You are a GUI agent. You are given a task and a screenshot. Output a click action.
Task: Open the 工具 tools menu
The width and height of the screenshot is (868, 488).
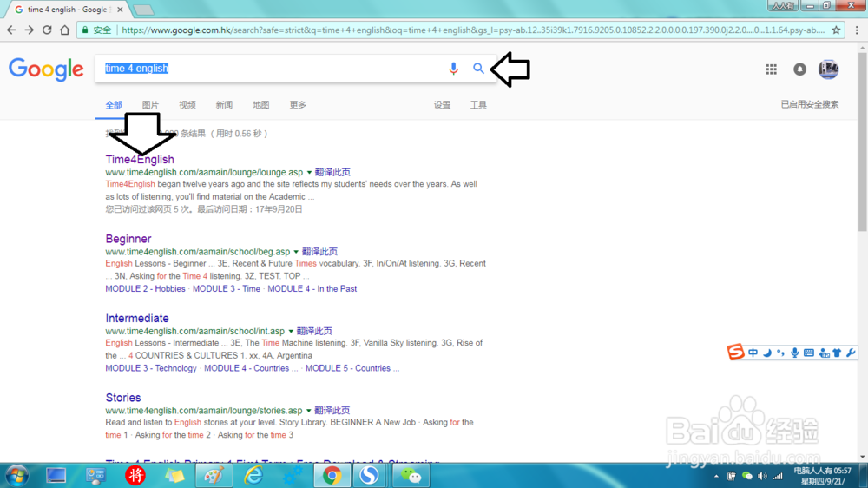click(478, 105)
